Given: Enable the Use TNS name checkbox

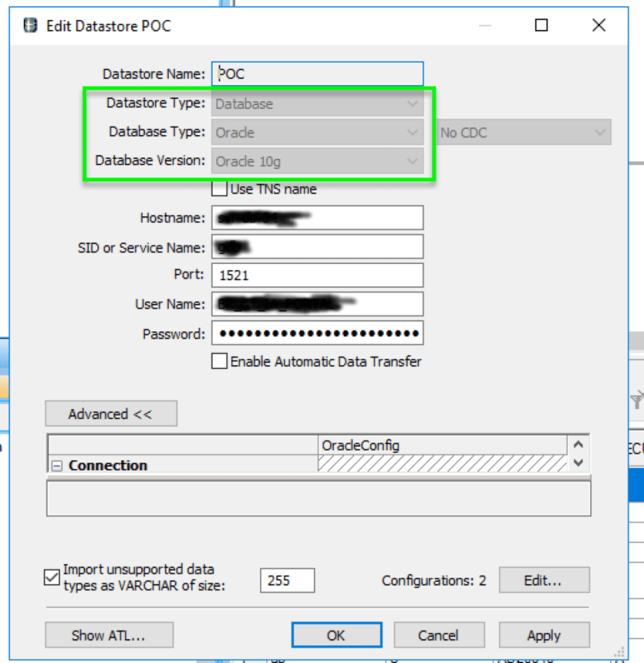Looking at the screenshot, I should (x=220, y=188).
